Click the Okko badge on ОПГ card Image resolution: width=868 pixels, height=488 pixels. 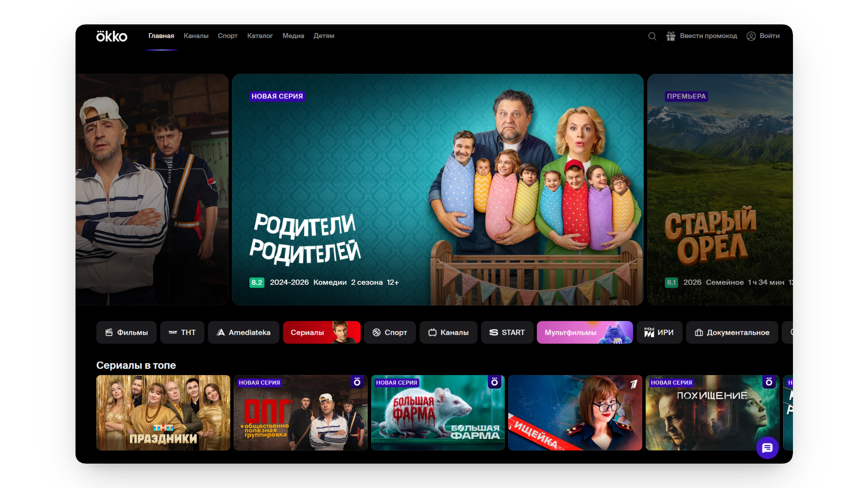click(x=357, y=382)
